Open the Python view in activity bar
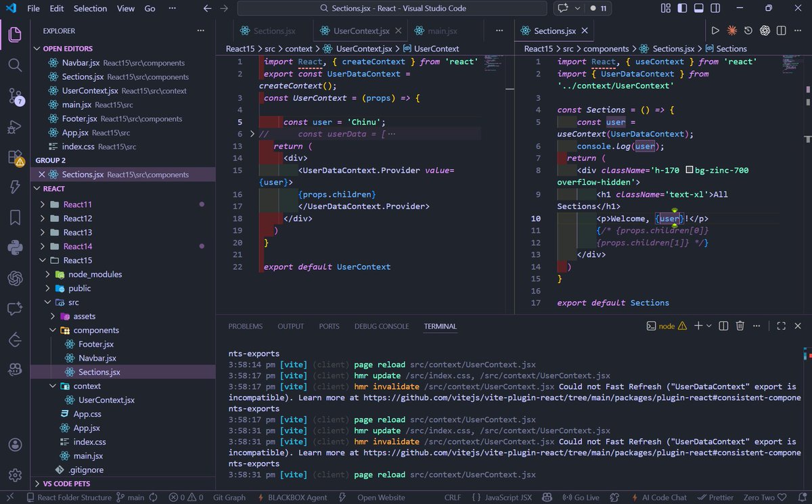812x504 pixels. coord(15,248)
